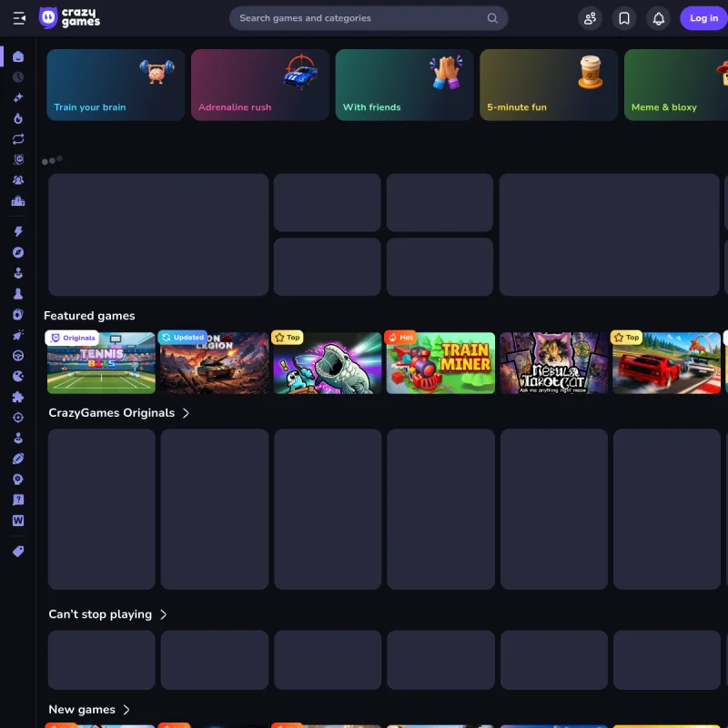Screen dimensions: 728x728
Task: Select the clicker cursor category icon
Action: (x=18, y=335)
